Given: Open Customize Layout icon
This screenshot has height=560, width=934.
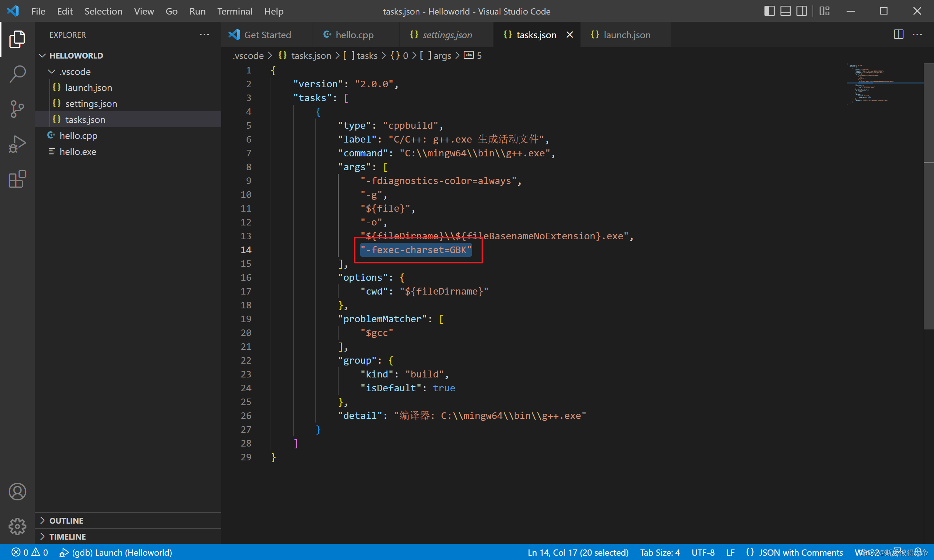Looking at the screenshot, I should point(825,11).
